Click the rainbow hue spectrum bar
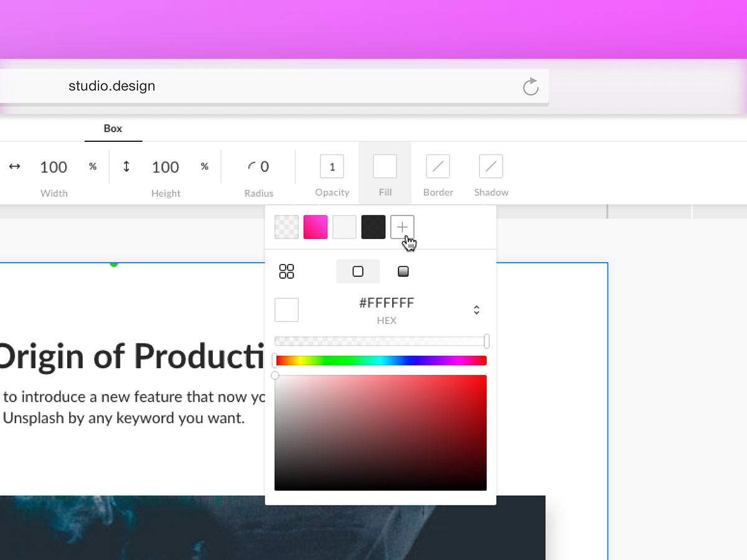Screen dimensions: 747x560 380,360
